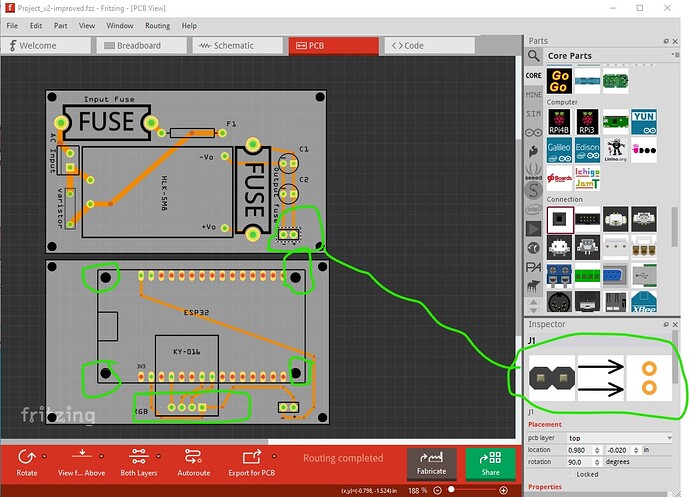
Task: Click the zoom in plus icon
Action: click(x=504, y=490)
